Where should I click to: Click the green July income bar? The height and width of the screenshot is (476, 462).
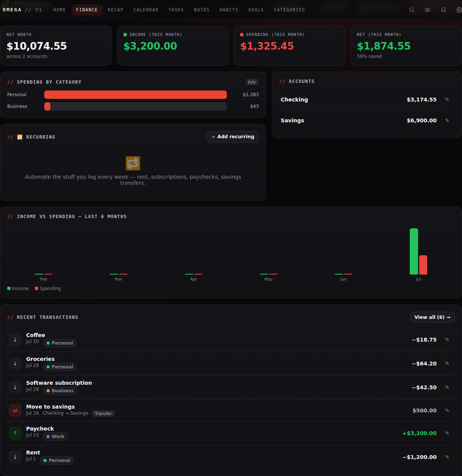[x=414, y=251]
